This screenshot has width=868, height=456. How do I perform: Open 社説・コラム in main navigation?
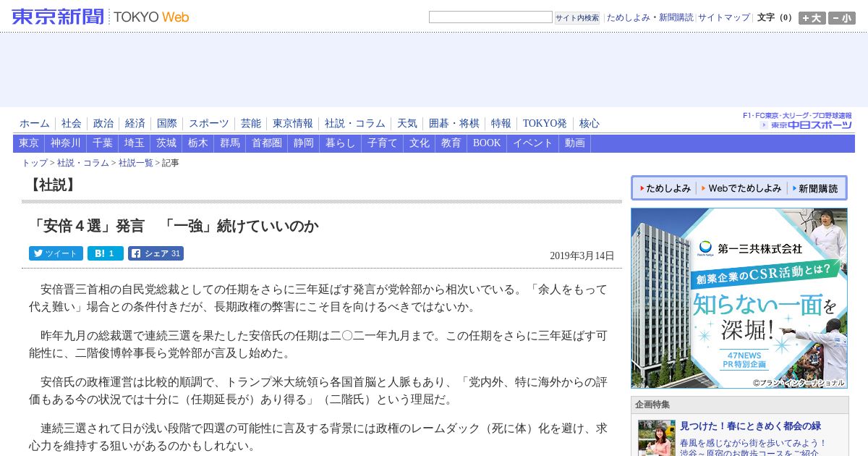point(355,124)
